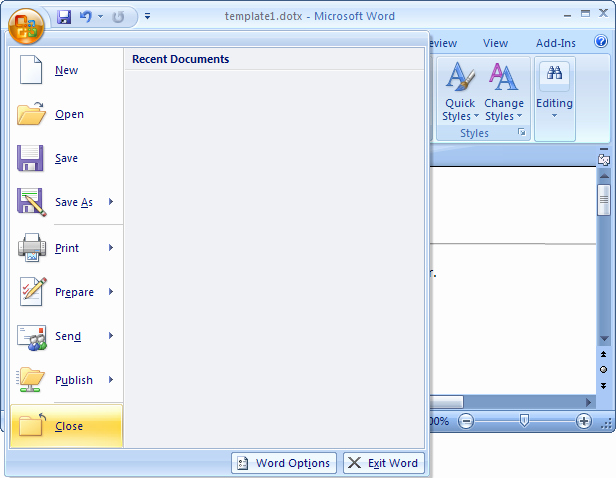This screenshot has height=478, width=616.
Task: Switch to the View ribbon tab
Action: (x=495, y=43)
